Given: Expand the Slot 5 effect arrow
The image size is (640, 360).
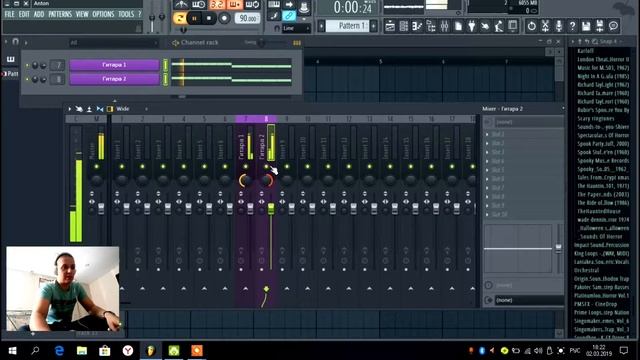Looking at the screenshot, I should point(487,170).
